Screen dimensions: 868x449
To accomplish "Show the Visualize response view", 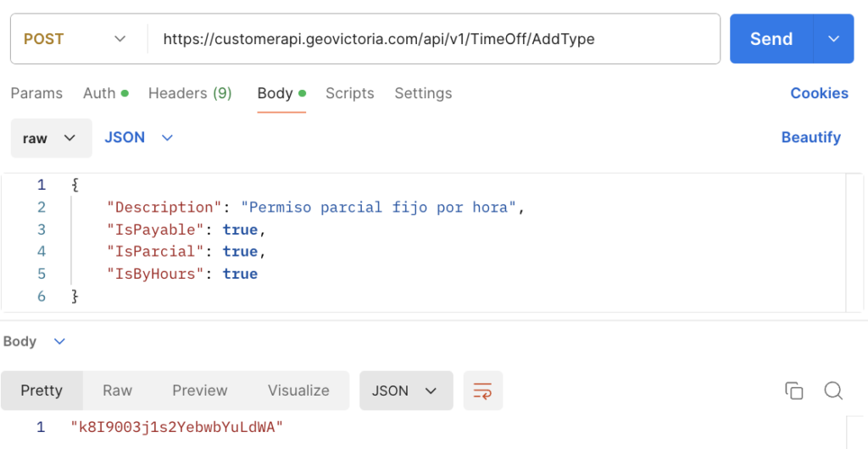I will (298, 391).
